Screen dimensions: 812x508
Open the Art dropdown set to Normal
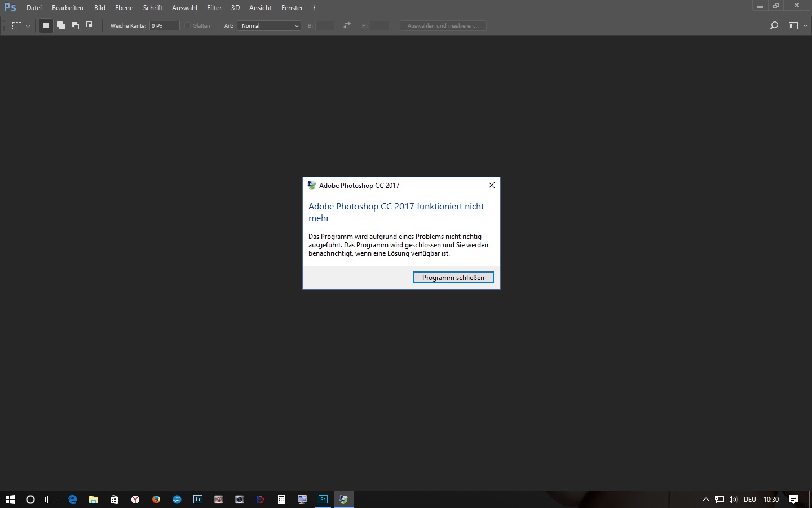coord(269,25)
